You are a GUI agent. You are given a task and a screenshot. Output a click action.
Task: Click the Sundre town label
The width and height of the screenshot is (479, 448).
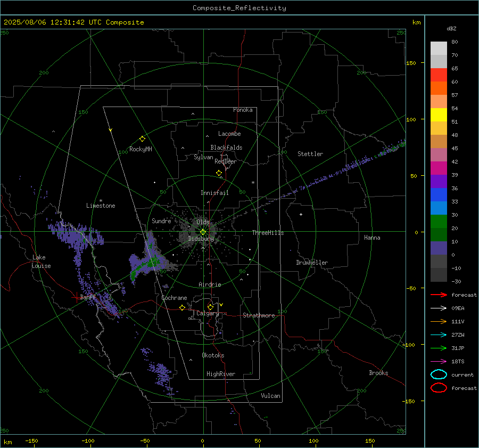[161, 221]
